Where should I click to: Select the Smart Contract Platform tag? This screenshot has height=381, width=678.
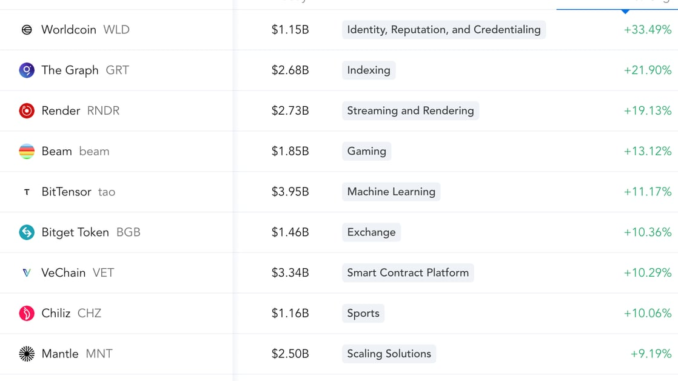[408, 273]
